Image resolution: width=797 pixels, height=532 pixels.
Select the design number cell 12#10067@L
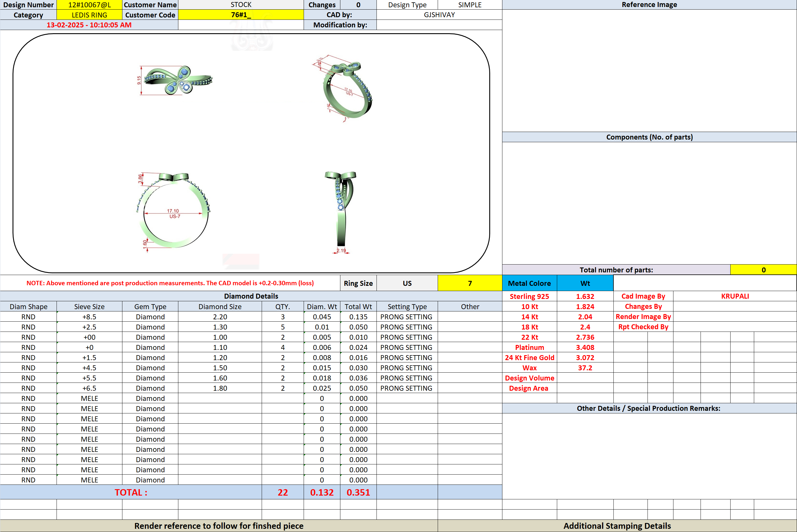point(89,5)
